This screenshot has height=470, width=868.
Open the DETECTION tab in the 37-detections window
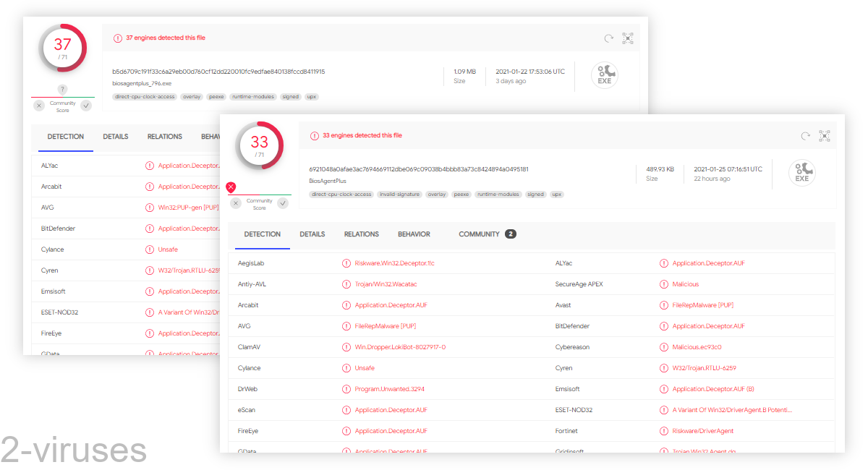(x=66, y=137)
